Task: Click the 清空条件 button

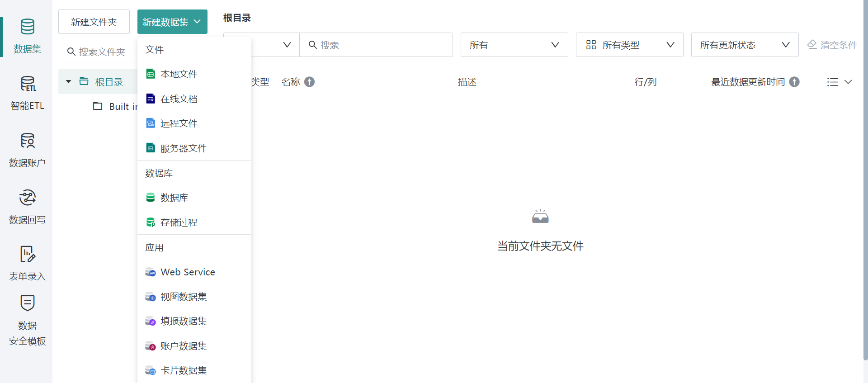Action: click(x=832, y=45)
